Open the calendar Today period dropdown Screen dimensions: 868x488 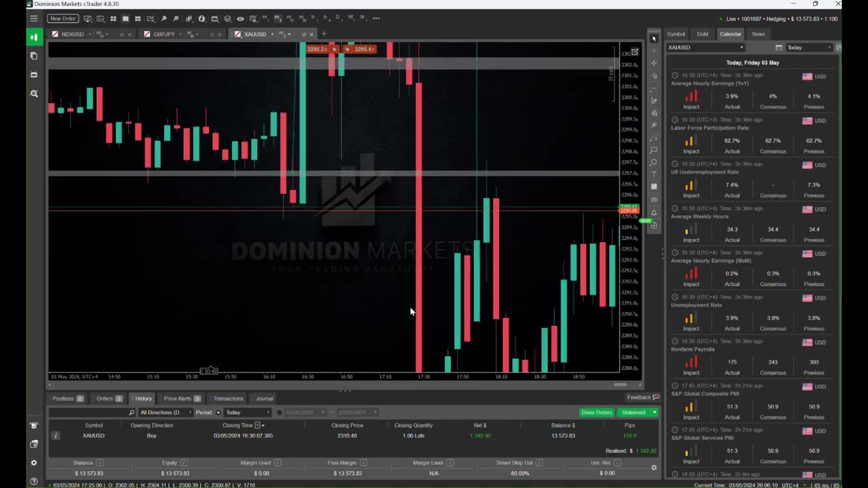[x=808, y=47]
